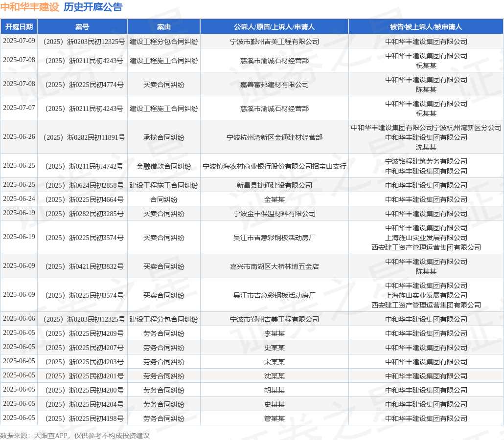Click 合同纠纷 cause in 金某某 row
This screenshot has height=440, width=504.
(x=164, y=199)
